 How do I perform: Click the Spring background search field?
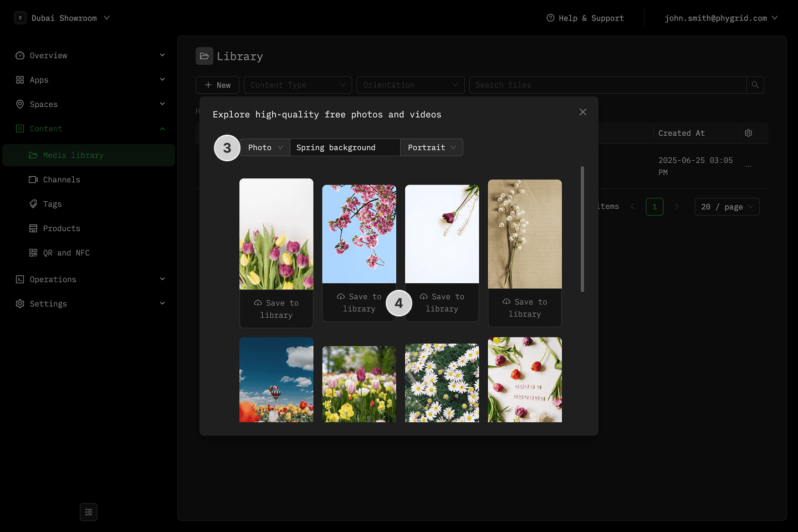click(345, 147)
